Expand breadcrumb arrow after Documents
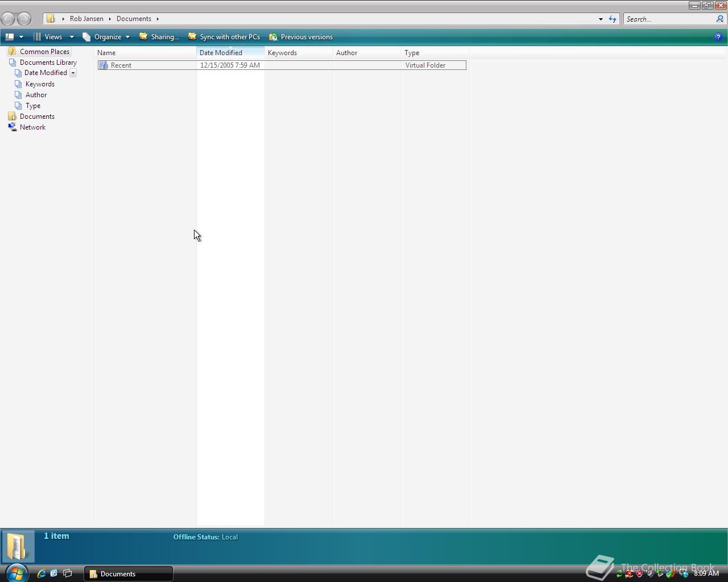 pyautogui.click(x=158, y=19)
